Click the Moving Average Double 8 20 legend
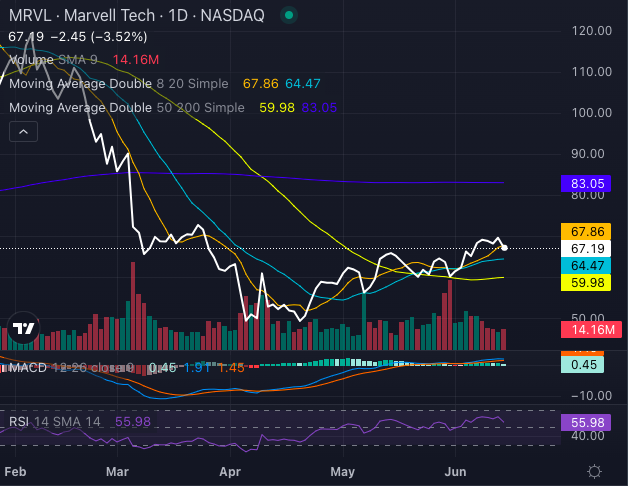The width and height of the screenshot is (628, 486). coord(119,84)
